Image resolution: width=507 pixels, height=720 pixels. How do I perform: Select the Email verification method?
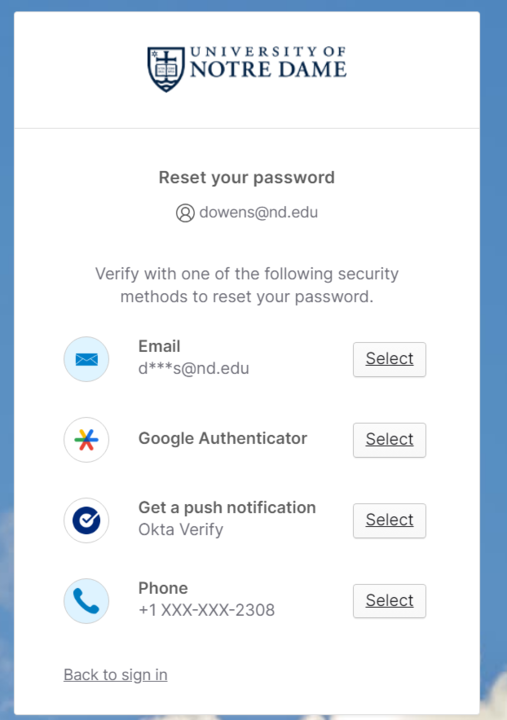tap(389, 359)
